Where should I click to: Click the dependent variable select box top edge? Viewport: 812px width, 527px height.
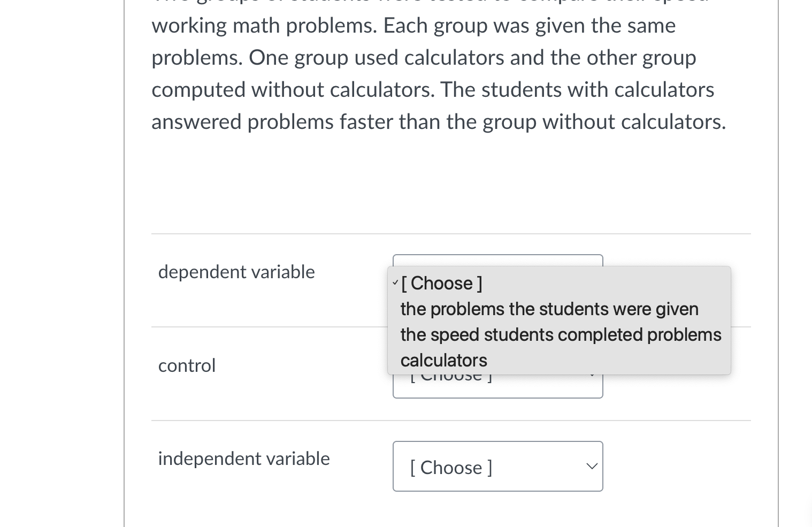point(497,259)
